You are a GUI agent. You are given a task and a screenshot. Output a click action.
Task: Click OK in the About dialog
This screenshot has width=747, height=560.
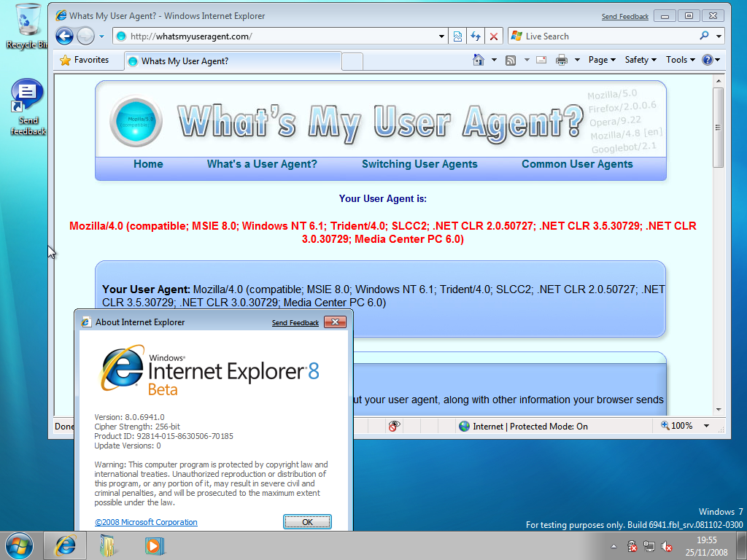pyautogui.click(x=307, y=522)
